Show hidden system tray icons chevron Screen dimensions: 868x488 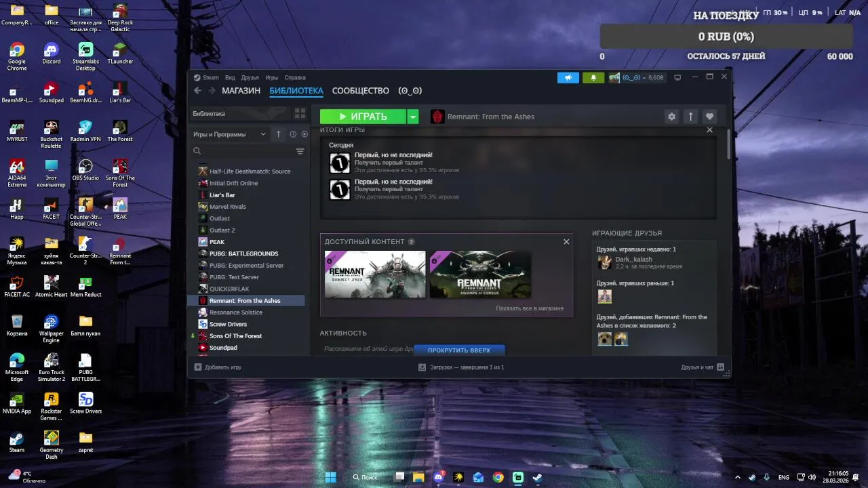tap(738, 477)
